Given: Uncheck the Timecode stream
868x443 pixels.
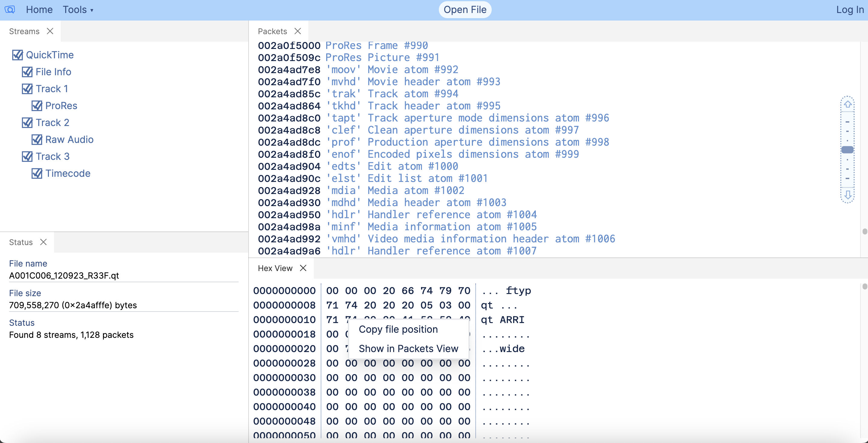Looking at the screenshot, I should click(37, 173).
